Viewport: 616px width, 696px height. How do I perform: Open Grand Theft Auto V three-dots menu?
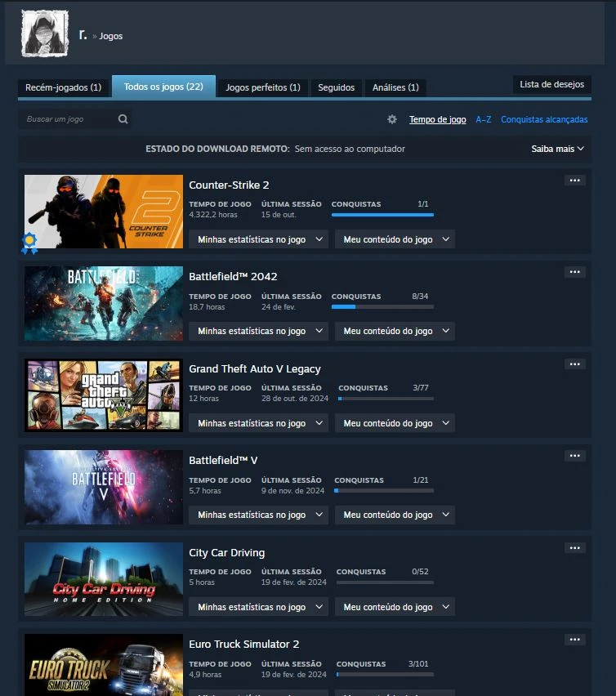(x=574, y=364)
